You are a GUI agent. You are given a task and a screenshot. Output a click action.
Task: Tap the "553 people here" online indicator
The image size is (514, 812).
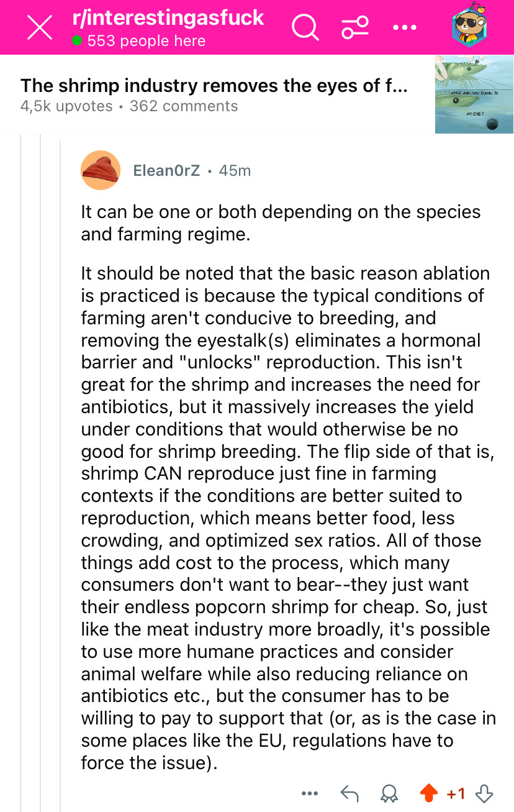click(x=139, y=41)
